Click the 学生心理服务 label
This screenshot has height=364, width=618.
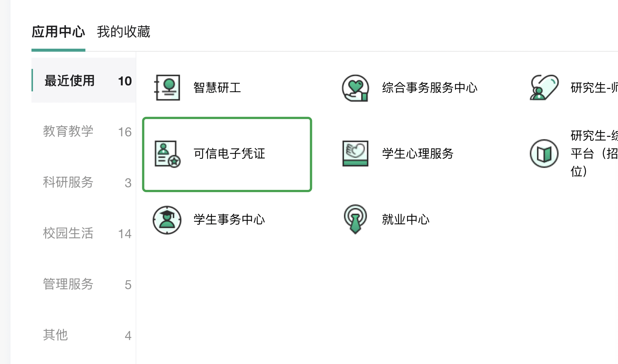pos(418,154)
